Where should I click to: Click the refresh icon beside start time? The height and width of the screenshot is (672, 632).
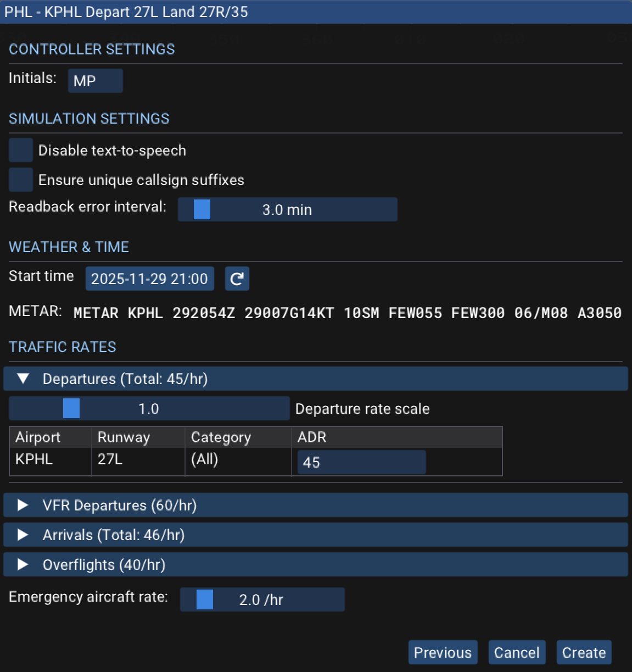[237, 279]
